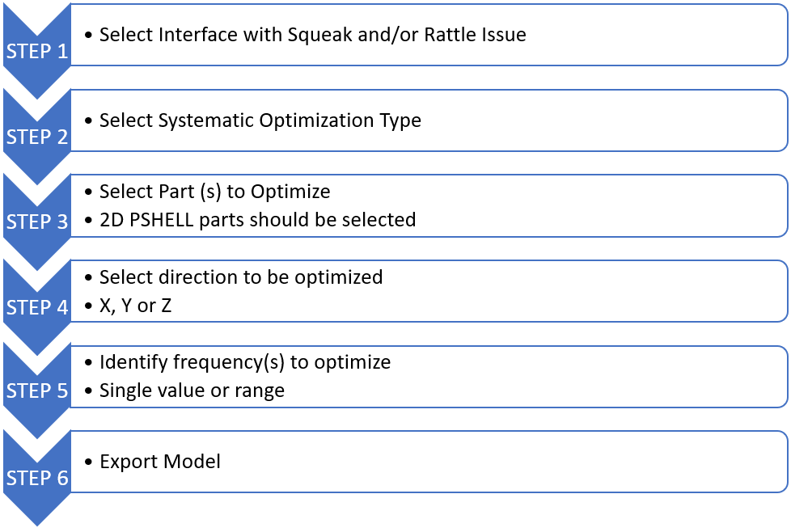791x532 pixels.
Task: Click the STEP 1 blue chevron
Action: [x=37, y=51]
